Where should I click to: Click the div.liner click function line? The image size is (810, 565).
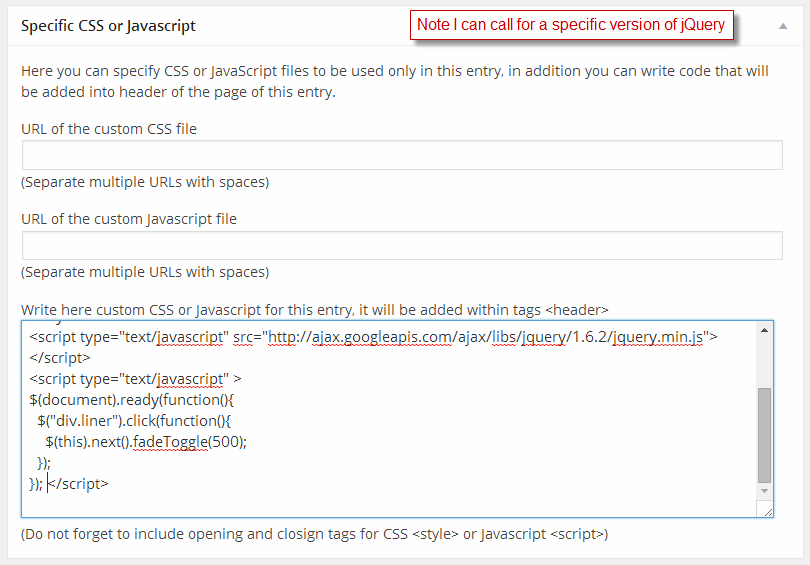pyautogui.click(x=134, y=421)
